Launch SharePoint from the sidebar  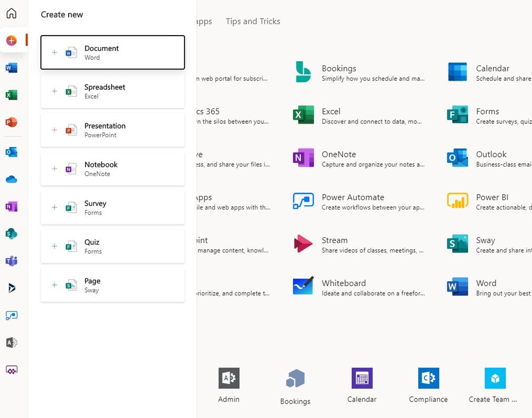tap(11, 233)
